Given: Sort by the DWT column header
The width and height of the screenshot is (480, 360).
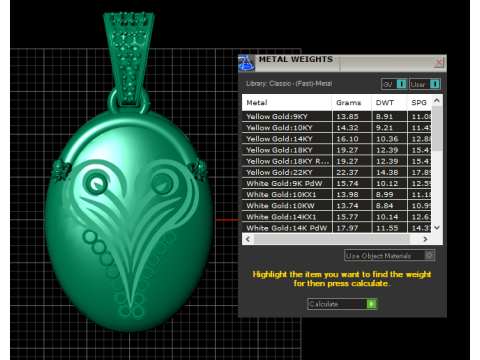Looking at the screenshot, I should 389,103.
